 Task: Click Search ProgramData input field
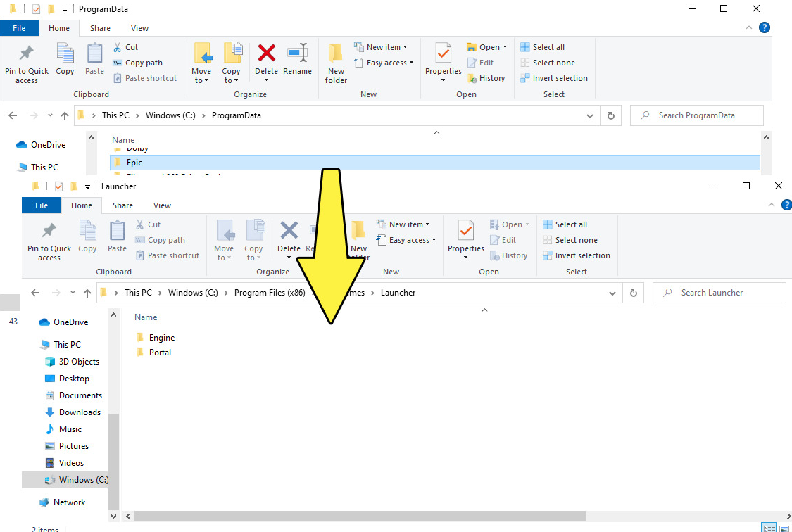click(x=696, y=115)
